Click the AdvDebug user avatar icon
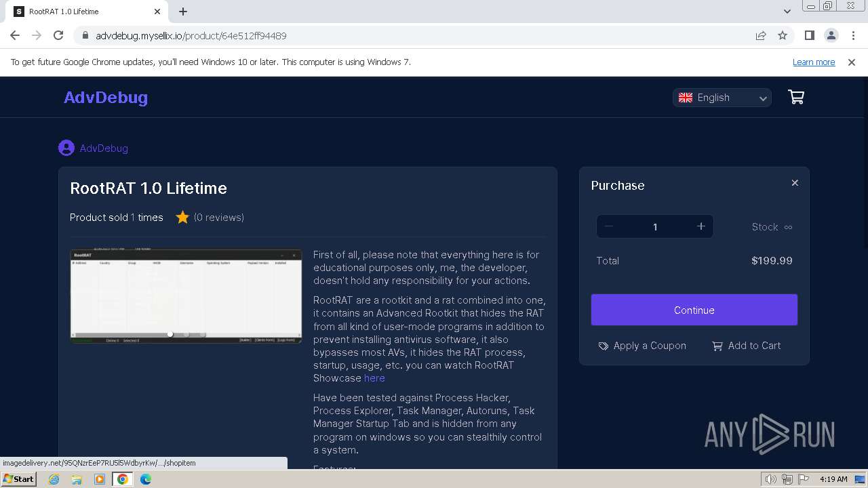This screenshot has height=488, width=868. click(66, 148)
